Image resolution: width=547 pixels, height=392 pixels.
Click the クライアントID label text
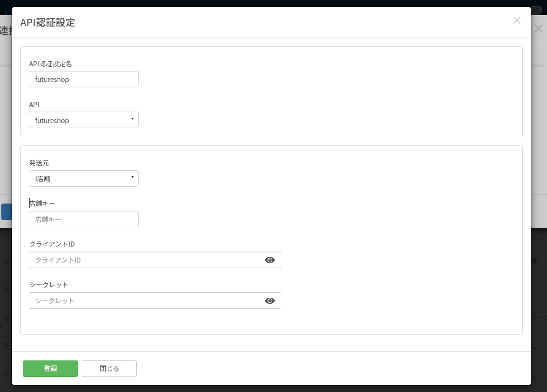[x=52, y=244]
